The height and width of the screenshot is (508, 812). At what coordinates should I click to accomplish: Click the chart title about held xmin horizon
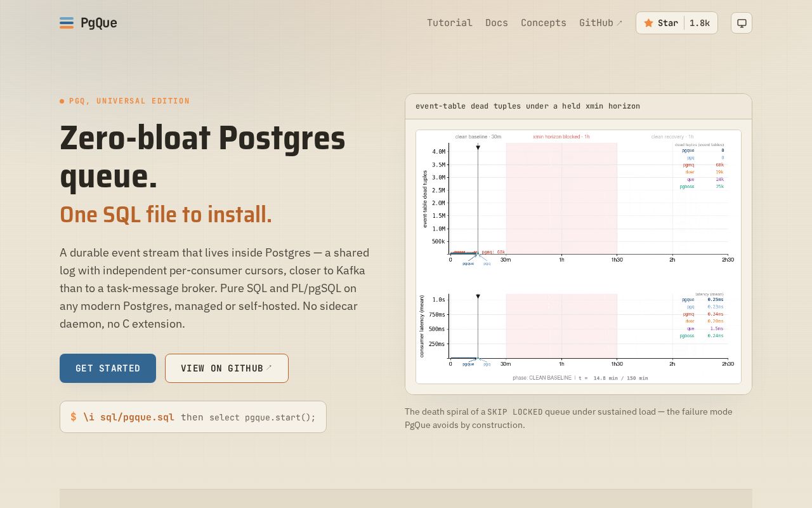528,106
